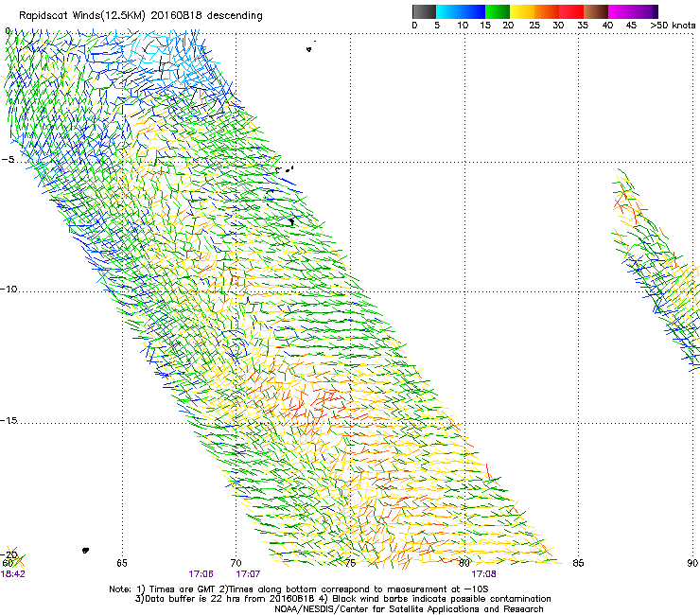This screenshot has width=700, height=615.
Task: Click the gray 0-5 knots color swatch
Action: [x=424, y=11]
